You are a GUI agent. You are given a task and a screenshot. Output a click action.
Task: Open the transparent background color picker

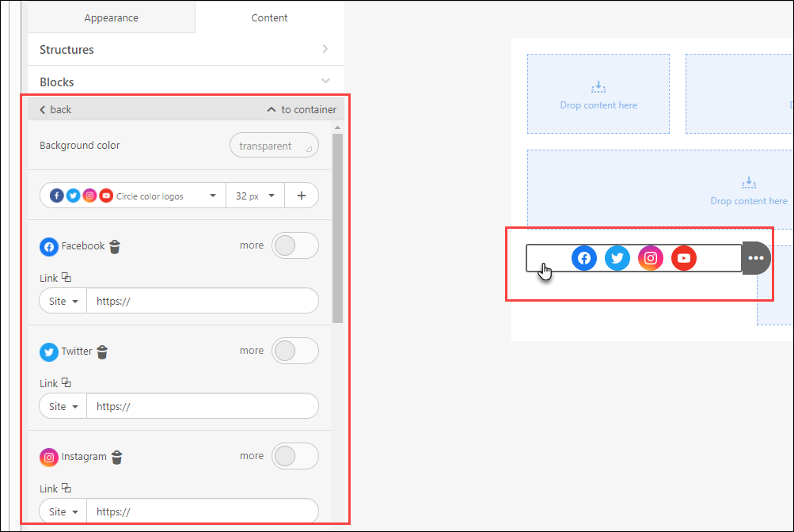[274, 146]
